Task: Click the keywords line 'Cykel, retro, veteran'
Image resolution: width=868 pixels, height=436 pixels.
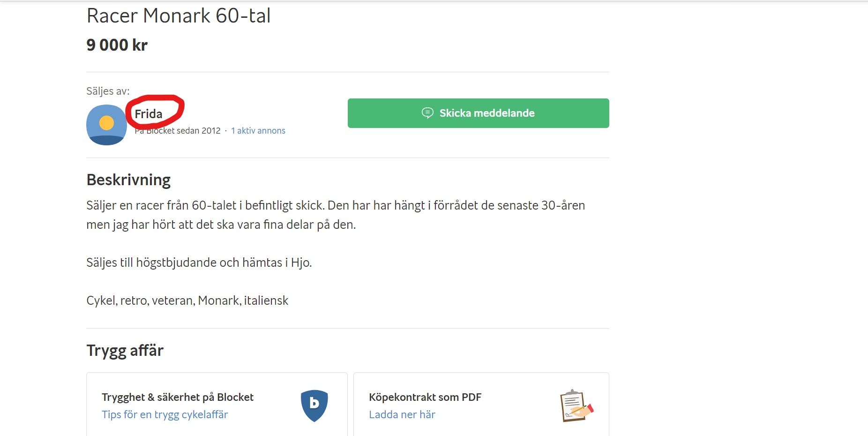Action: click(187, 301)
